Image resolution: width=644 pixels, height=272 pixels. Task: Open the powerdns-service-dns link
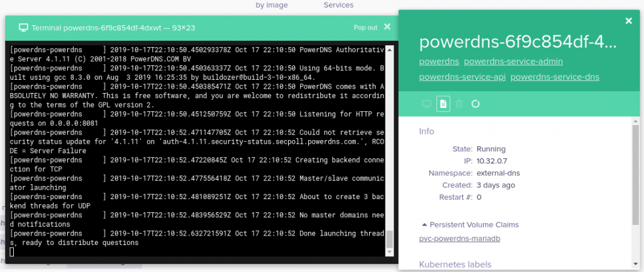point(555,77)
